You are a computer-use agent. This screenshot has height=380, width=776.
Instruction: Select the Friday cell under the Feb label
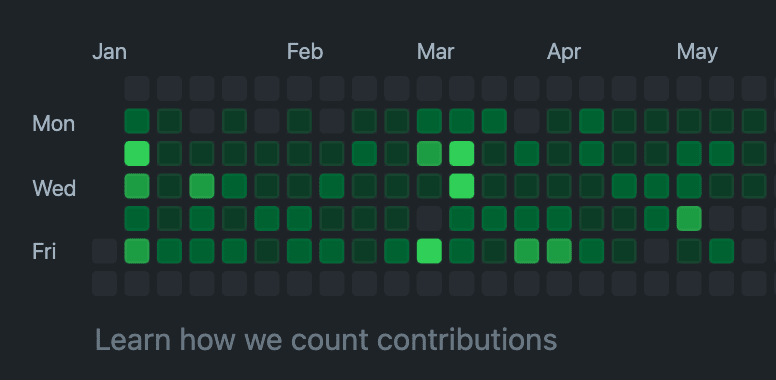299,251
